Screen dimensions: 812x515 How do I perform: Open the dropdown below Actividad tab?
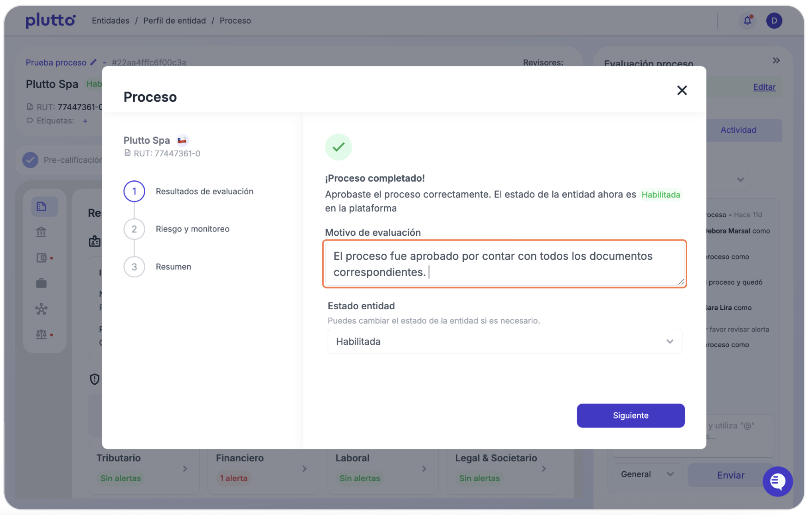pos(728,180)
